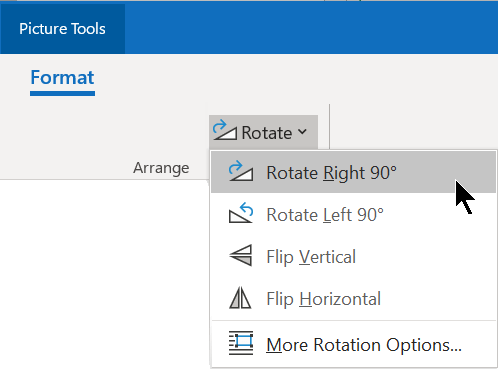Select the Flip Horizontal menu text
The image size is (498, 372).
click(323, 299)
